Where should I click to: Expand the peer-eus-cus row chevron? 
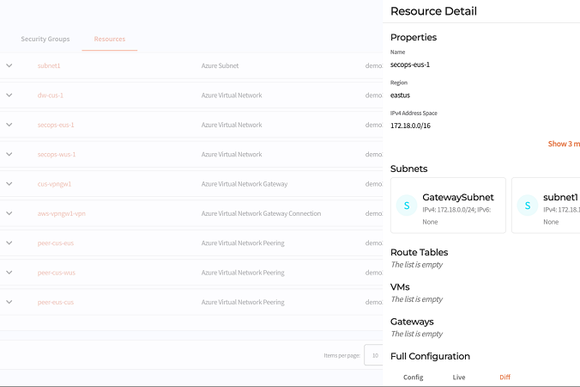pos(9,302)
